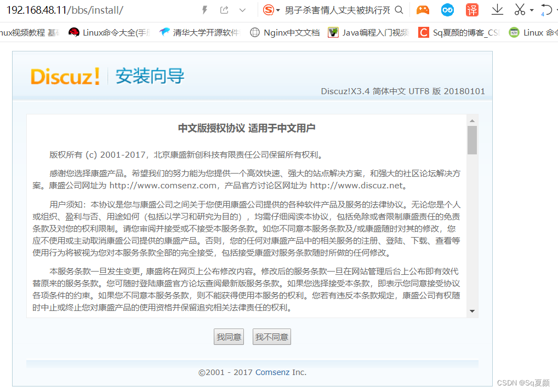Click the license agreement scrollbar thumb
This screenshot has width=558, height=392.
[472, 140]
